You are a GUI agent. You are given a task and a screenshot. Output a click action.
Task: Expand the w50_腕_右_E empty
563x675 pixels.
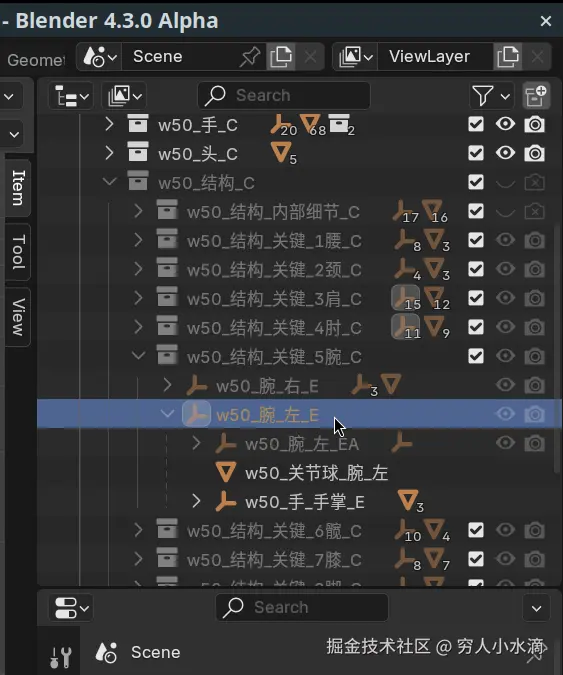(167, 385)
